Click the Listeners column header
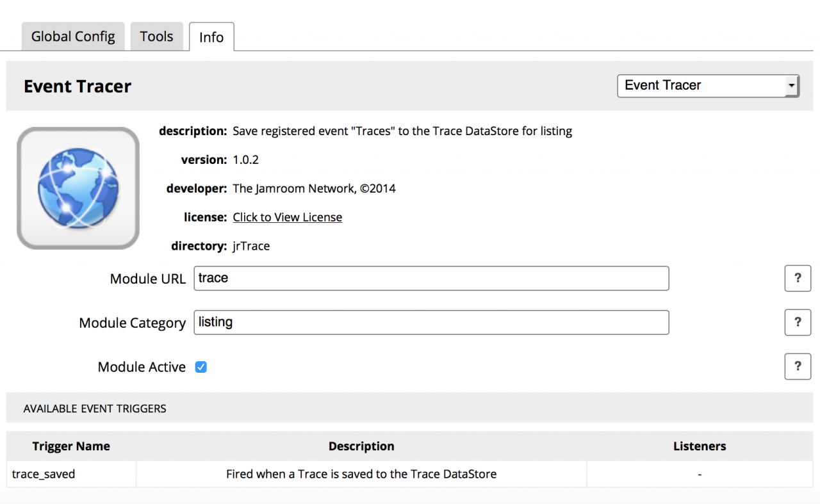820x504 pixels. coord(700,446)
